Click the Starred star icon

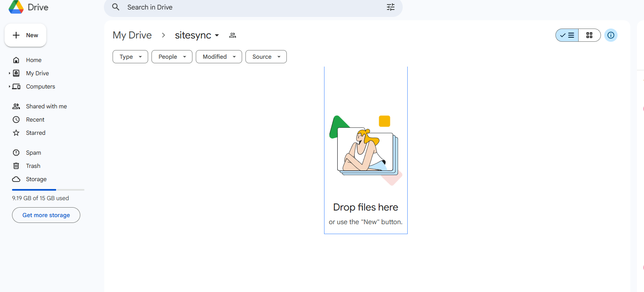point(16,133)
